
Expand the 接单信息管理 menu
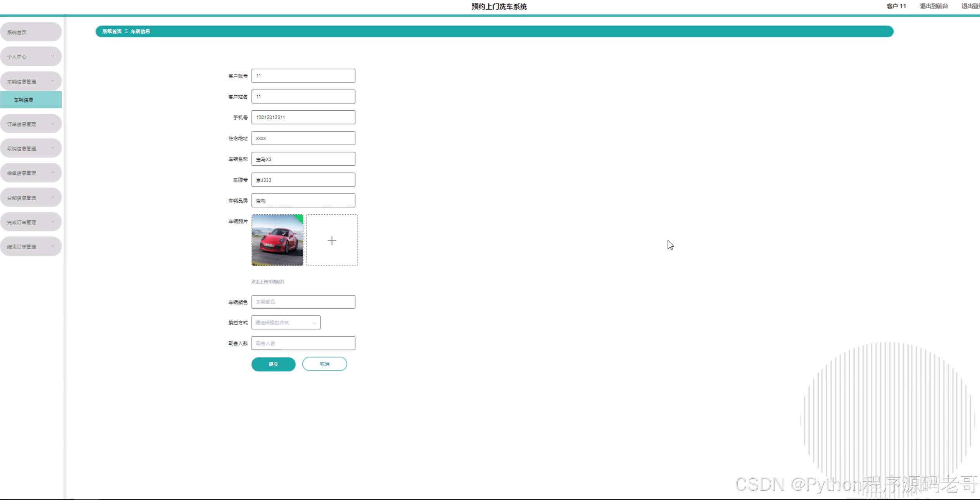[31, 173]
